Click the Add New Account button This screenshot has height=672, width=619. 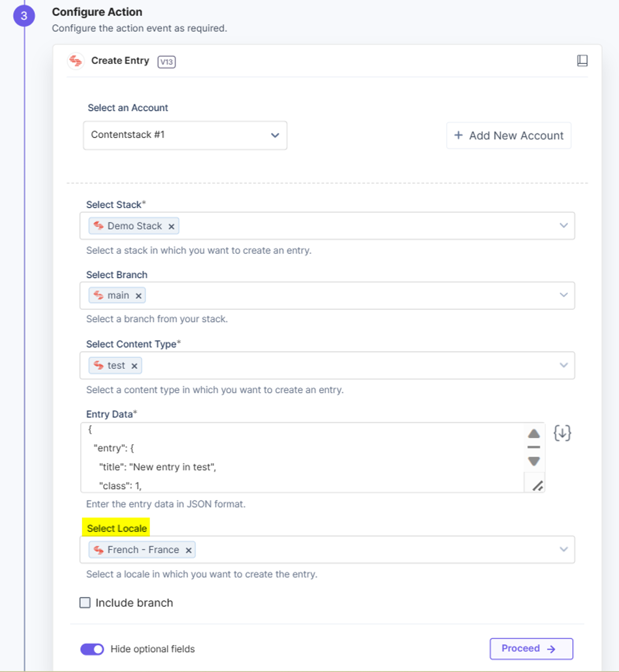509,135
